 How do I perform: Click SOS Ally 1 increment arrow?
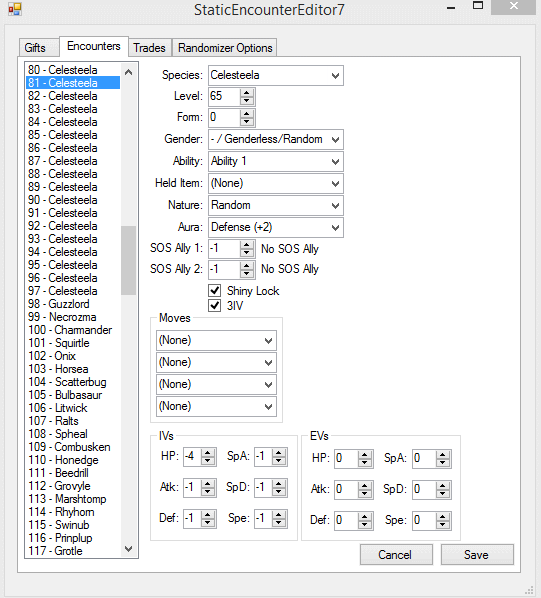click(x=247, y=245)
